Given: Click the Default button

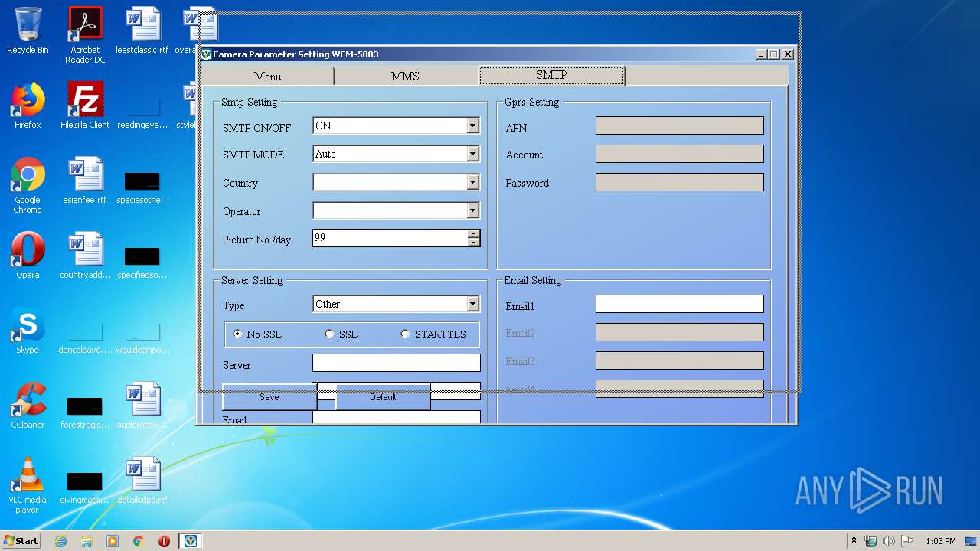Looking at the screenshot, I should 383,397.
